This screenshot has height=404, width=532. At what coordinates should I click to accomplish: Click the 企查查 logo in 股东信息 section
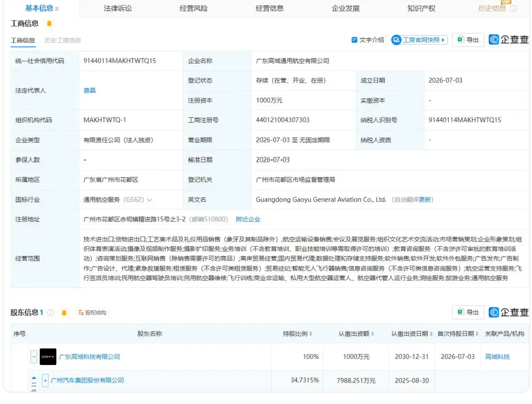pyautogui.click(x=509, y=312)
